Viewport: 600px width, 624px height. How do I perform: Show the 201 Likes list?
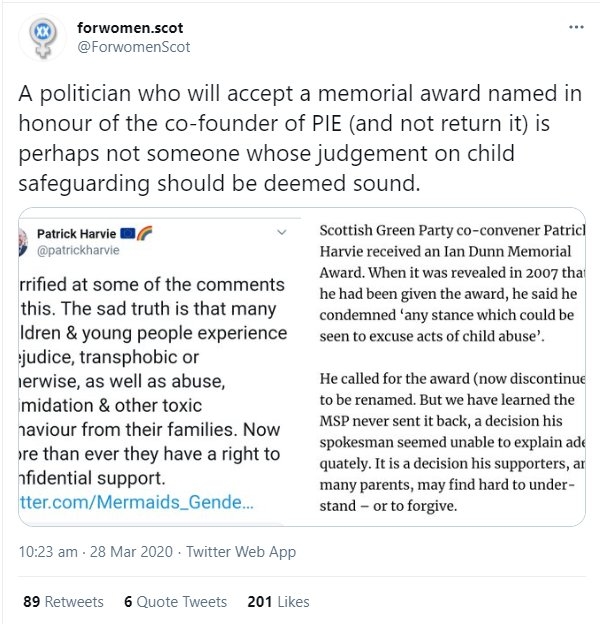[276, 602]
